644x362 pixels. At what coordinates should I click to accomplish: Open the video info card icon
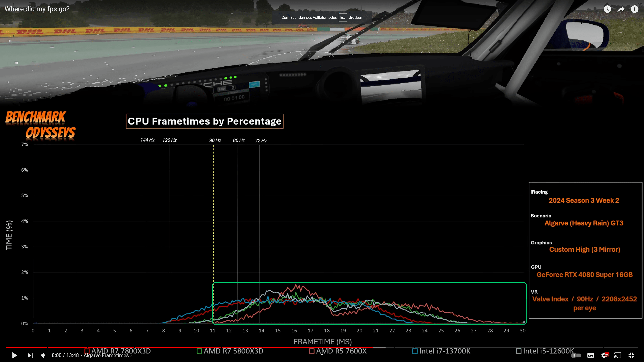[634, 9]
